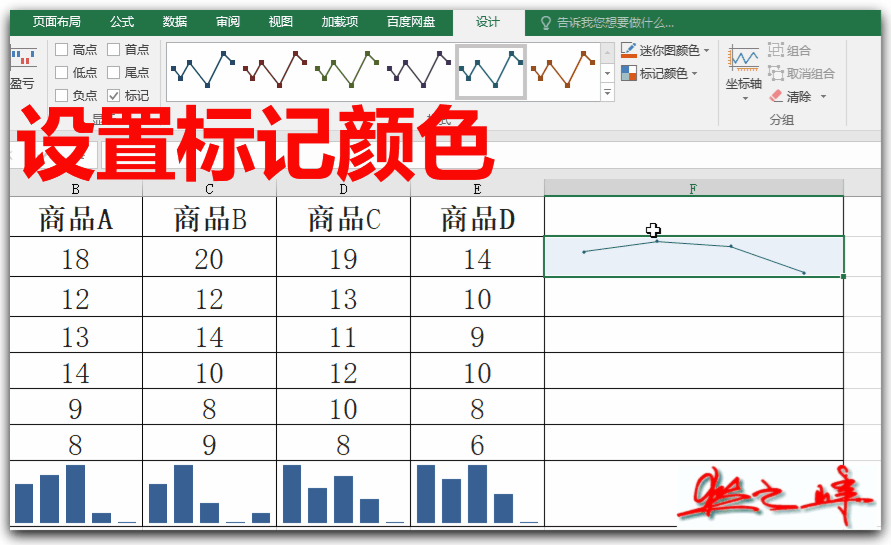
Task: Click the 清除 eraser button
Action: click(791, 97)
